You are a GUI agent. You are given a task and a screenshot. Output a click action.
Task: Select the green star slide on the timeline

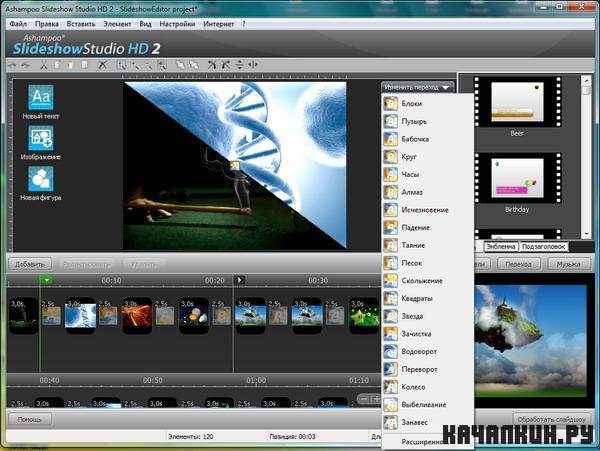[364, 315]
